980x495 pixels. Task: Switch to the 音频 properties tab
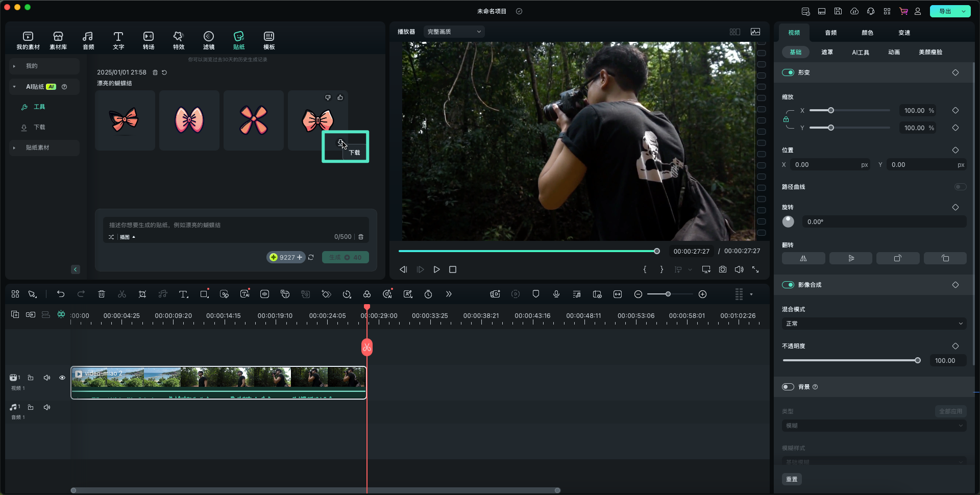pyautogui.click(x=831, y=33)
